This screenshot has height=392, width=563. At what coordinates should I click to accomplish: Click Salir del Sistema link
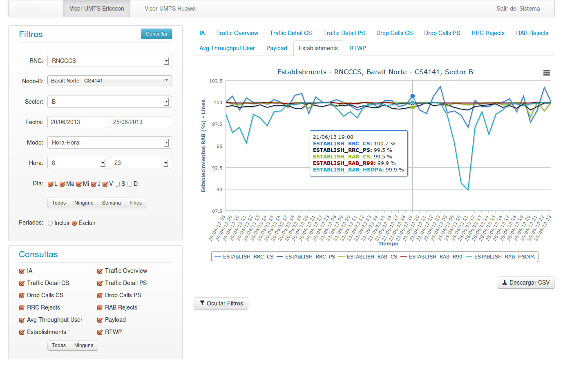tap(518, 9)
